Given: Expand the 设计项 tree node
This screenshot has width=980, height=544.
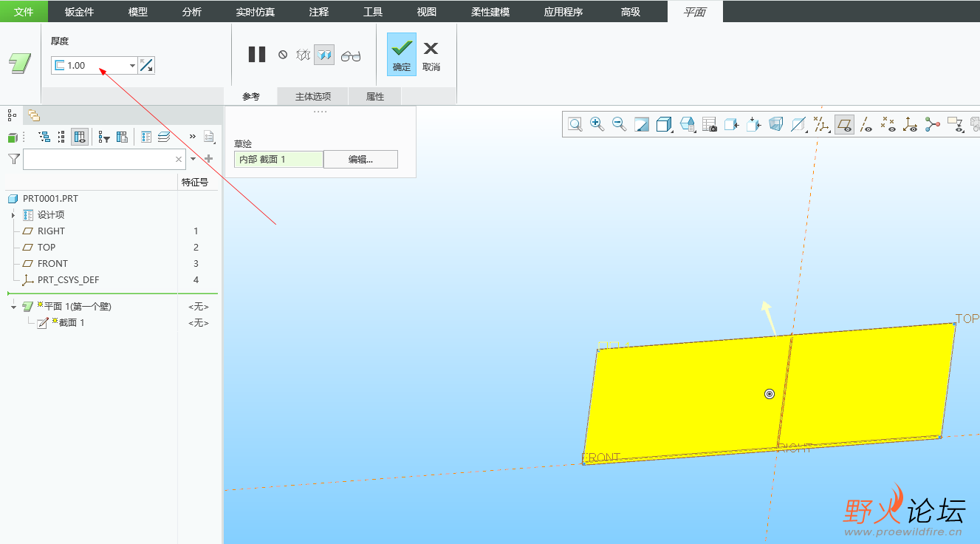Looking at the screenshot, I should click(x=13, y=215).
